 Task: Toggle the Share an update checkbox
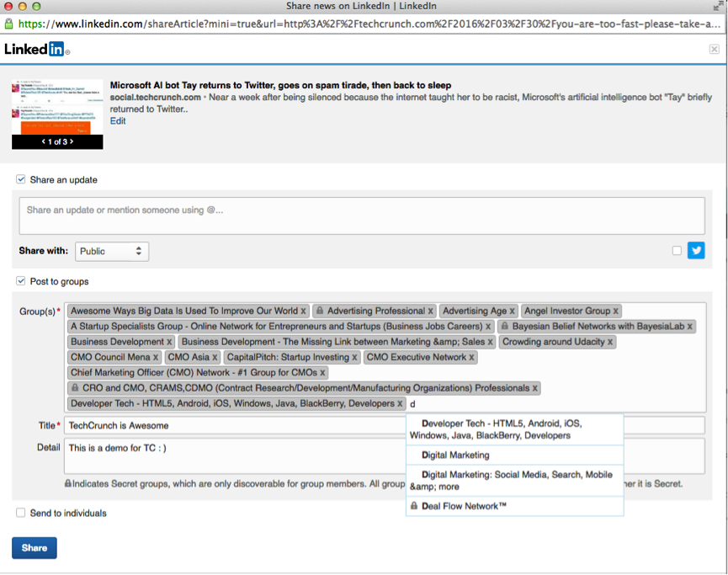21,179
